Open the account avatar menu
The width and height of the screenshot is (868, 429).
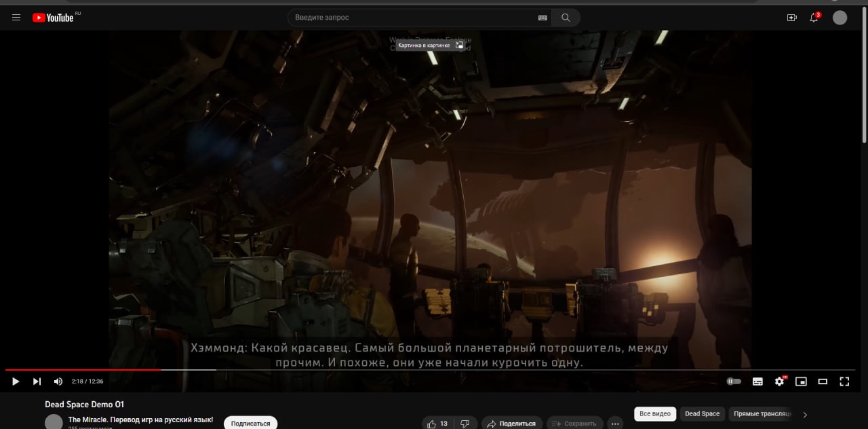tap(840, 18)
